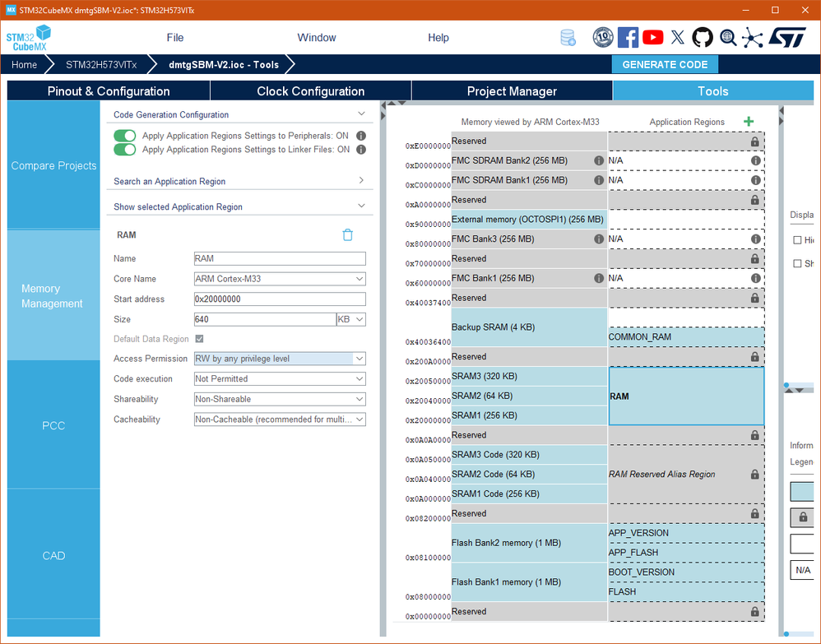
Task: Go to STM32H573VITx breadcrumb
Action: coord(101,64)
